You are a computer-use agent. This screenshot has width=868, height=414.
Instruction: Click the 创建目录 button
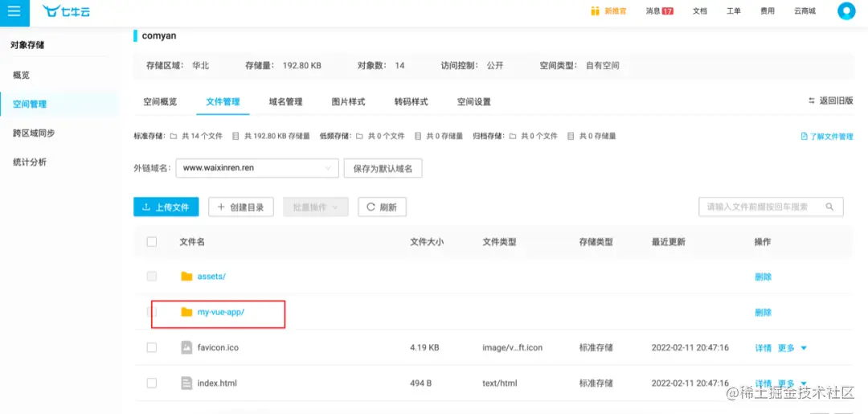[x=241, y=207]
